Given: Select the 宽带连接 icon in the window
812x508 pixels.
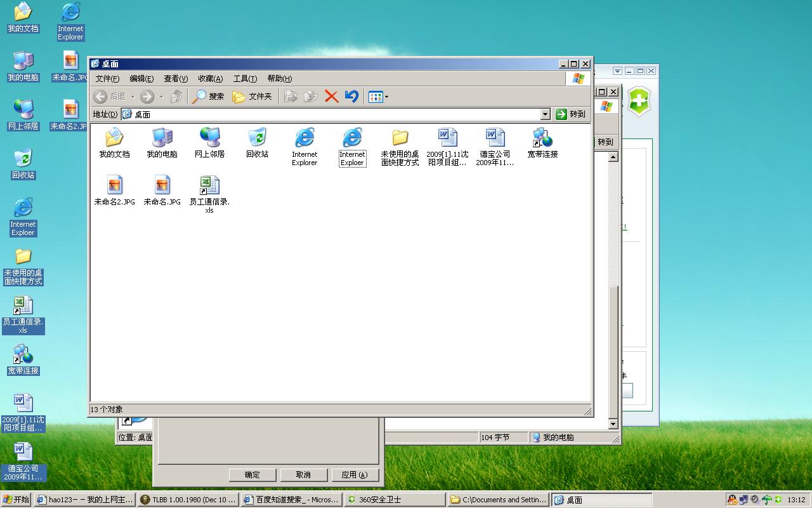Looking at the screenshot, I should pos(542,143).
